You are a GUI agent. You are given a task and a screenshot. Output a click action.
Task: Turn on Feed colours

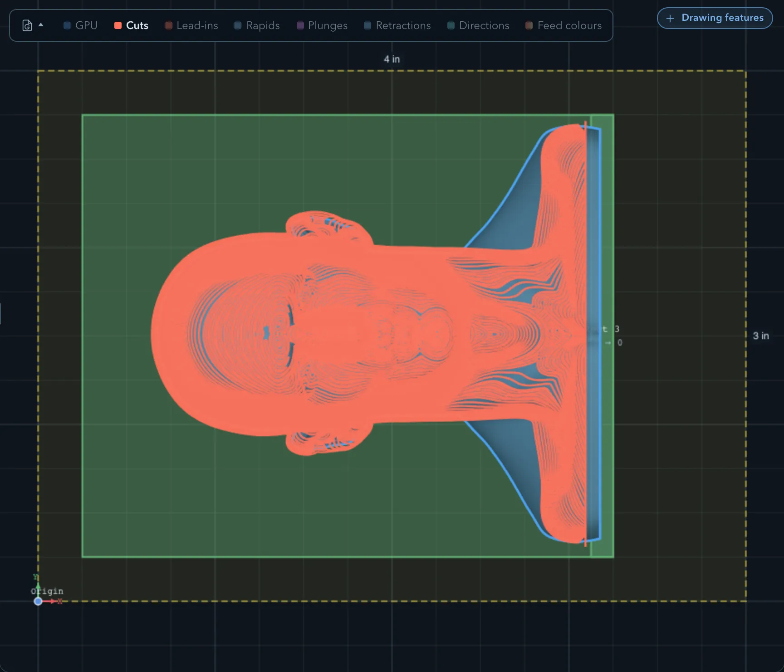tap(563, 25)
